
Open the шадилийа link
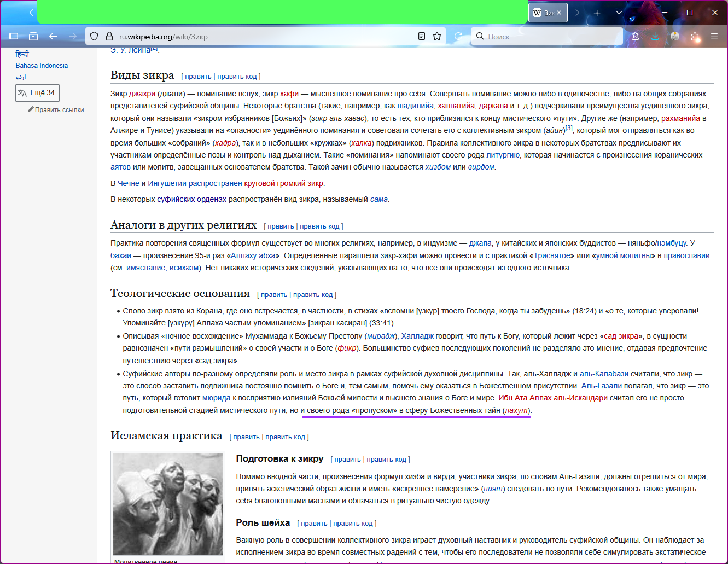416,106
